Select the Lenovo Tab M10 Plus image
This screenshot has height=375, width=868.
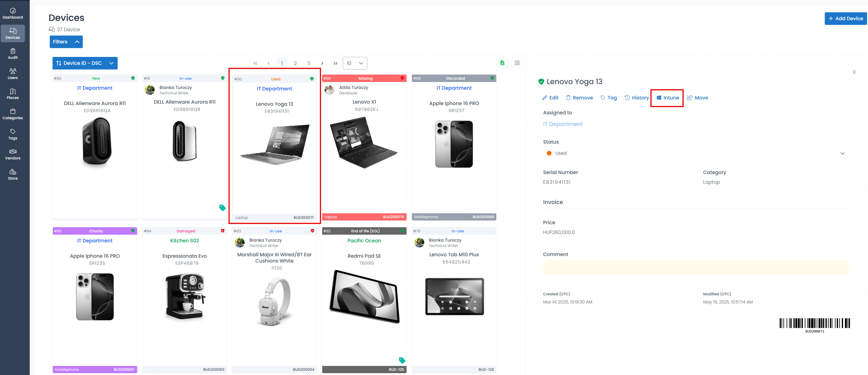pyautogui.click(x=454, y=296)
